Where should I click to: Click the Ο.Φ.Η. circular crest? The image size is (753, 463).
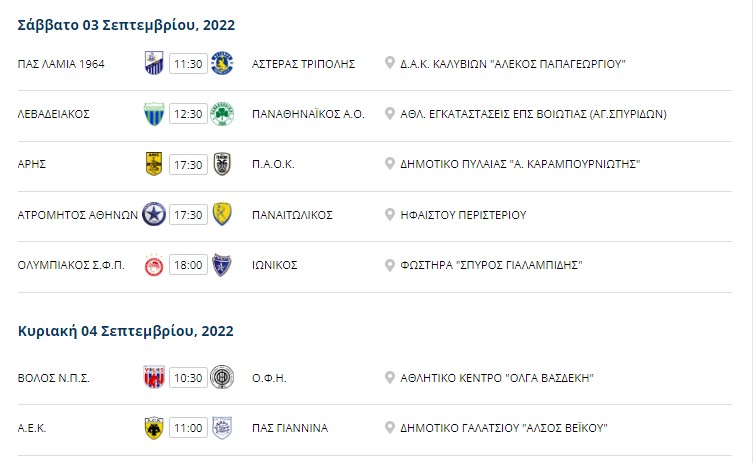[x=222, y=378]
